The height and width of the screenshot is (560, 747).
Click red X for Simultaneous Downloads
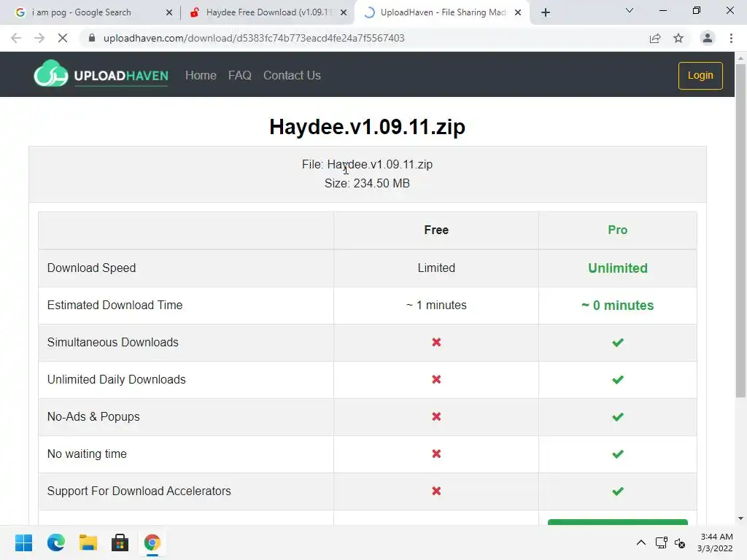pos(436,343)
